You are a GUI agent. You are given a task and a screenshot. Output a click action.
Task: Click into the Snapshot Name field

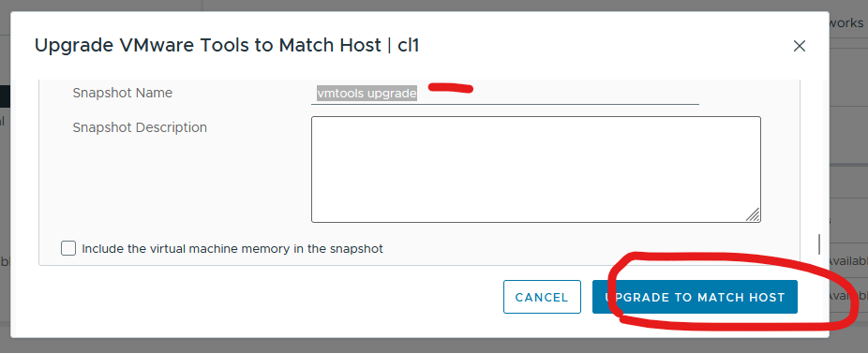(505, 94)
